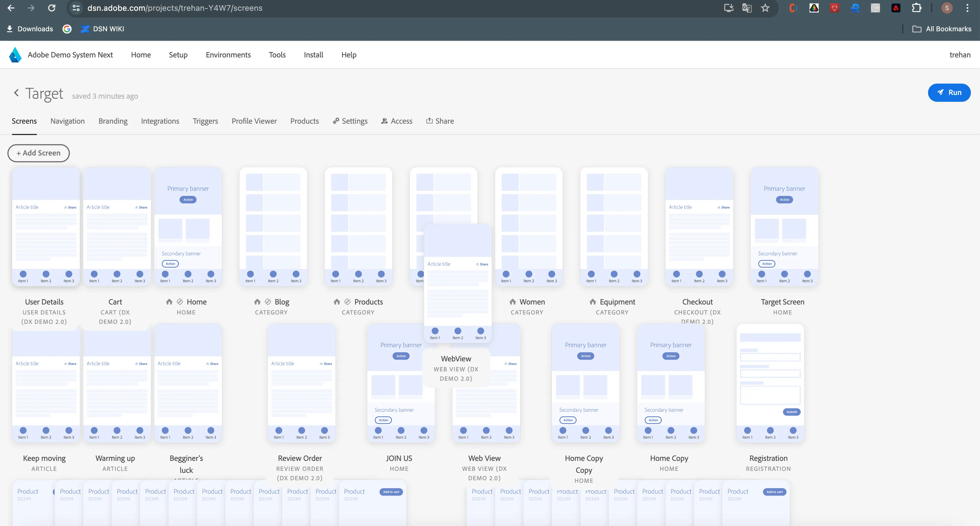Open the trehan user menu
This screenshot has height=526, width=980.
coord(960,55)
